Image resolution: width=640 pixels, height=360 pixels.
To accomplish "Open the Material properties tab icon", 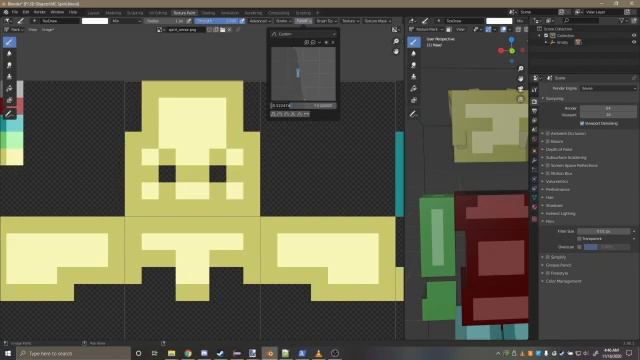I will coord(534,207).
